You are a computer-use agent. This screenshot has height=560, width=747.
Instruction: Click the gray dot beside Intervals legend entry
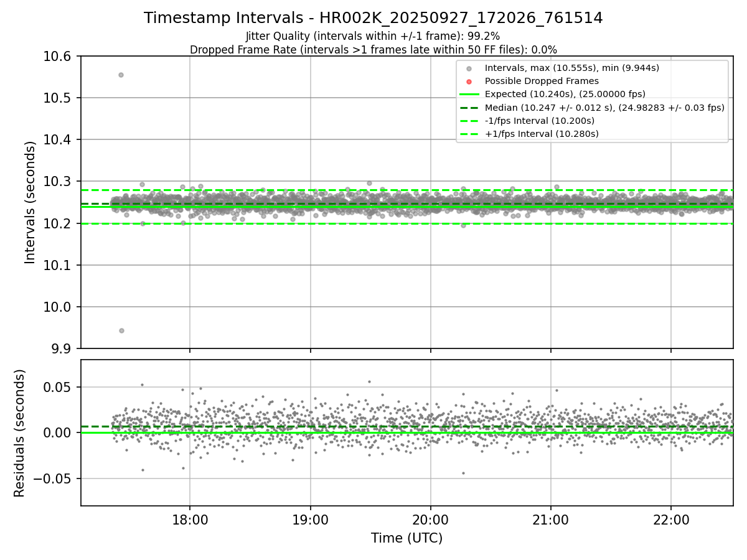[469, 68]
